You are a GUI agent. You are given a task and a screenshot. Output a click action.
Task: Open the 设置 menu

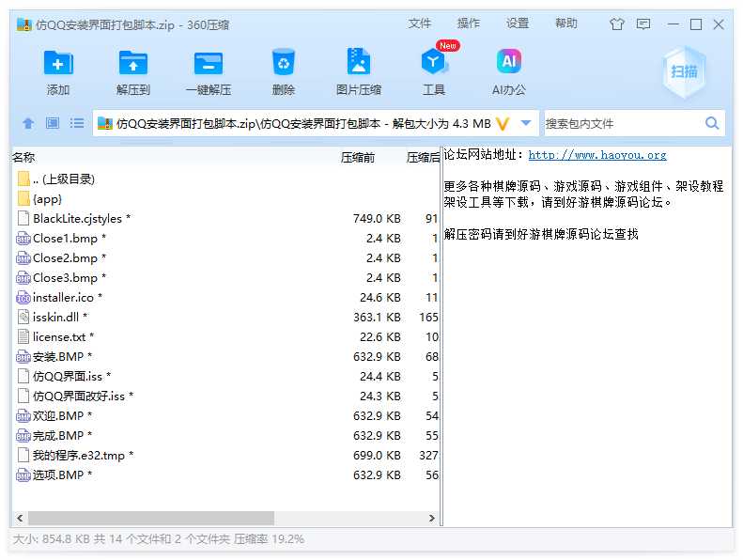tap(518, 23)
